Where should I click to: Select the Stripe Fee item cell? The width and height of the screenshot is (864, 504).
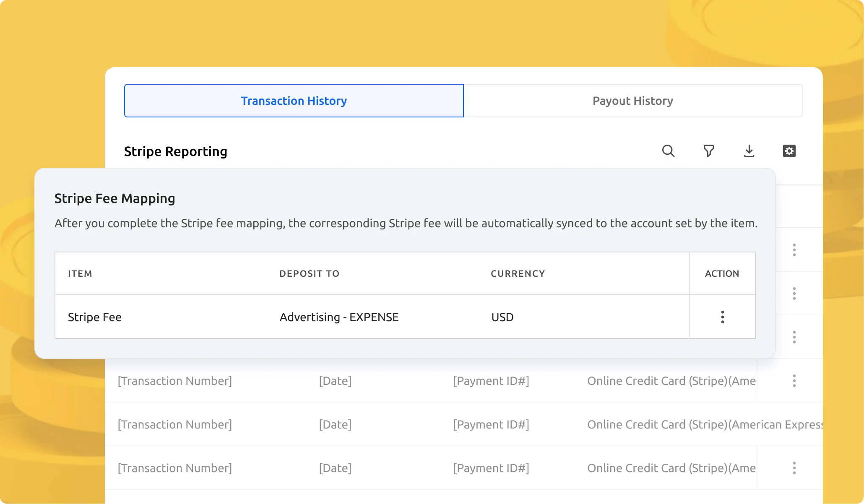tap(95, 317)
